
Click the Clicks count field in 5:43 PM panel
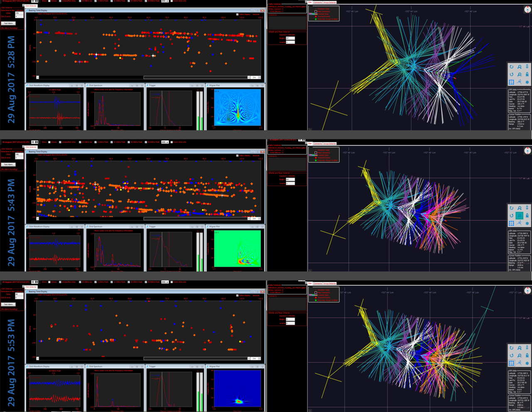19,154
